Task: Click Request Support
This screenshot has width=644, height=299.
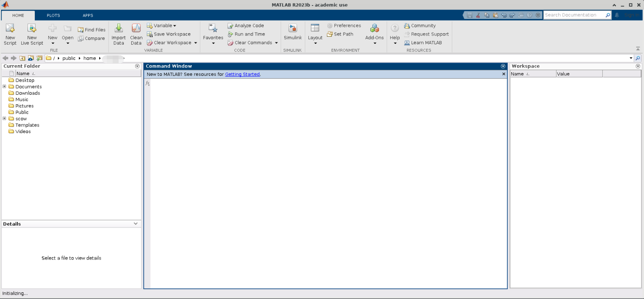Action: pyautogui.click(x=427, y=34)
